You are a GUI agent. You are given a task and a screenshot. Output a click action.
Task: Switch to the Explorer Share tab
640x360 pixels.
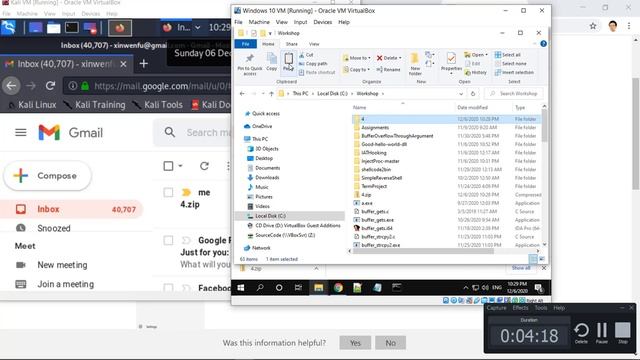pyautogui.click(x=291, y=44)
